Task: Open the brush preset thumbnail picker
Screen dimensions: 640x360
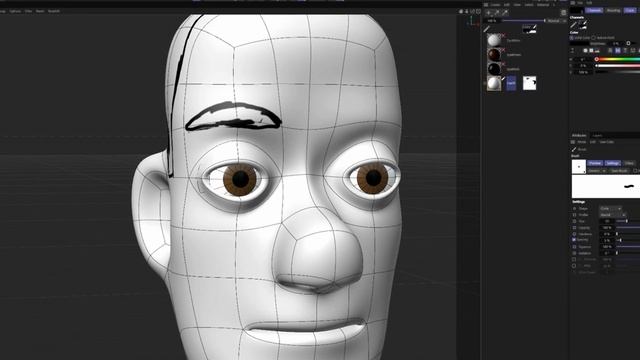Action: (x=579, y=167)
